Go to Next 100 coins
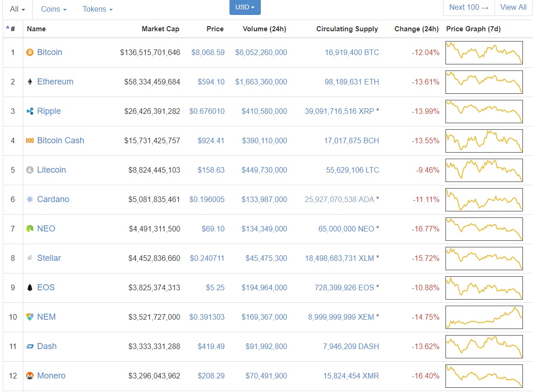 [469, 7]
